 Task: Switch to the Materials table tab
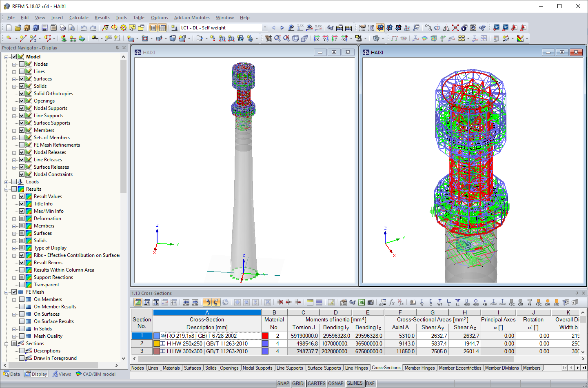pyautogui.click(x=171, y=368)
